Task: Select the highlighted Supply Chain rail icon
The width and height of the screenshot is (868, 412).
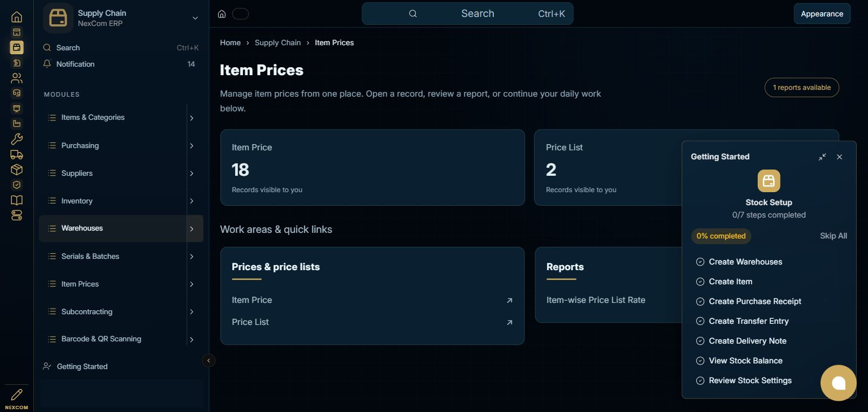Action: click(16, 47)
